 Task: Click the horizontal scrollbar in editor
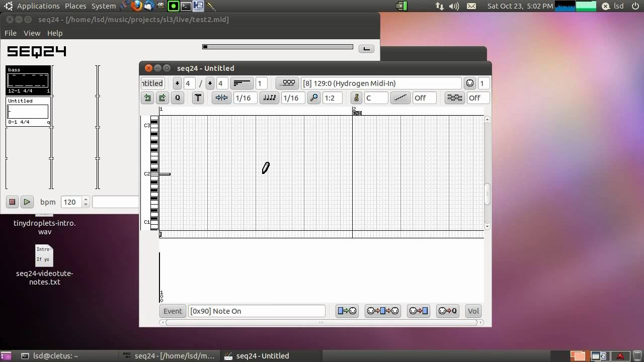click(321, 322)
